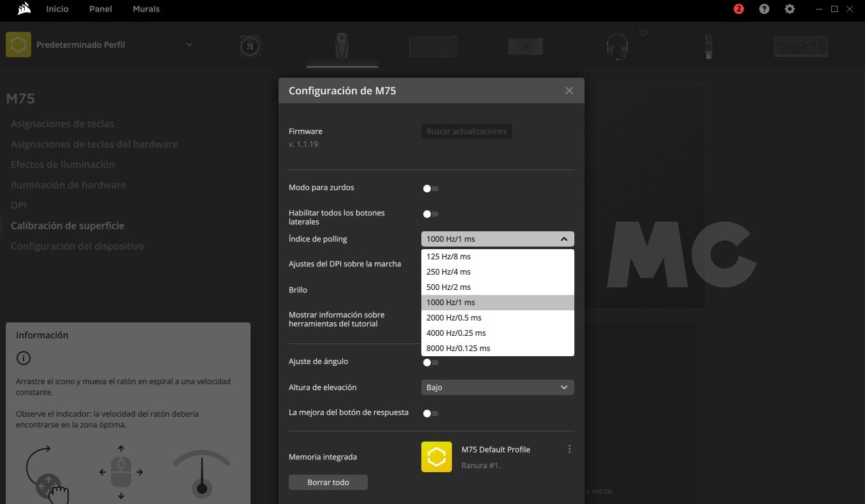Close the Configuración de M75 dialog

[x=569, y=90]
